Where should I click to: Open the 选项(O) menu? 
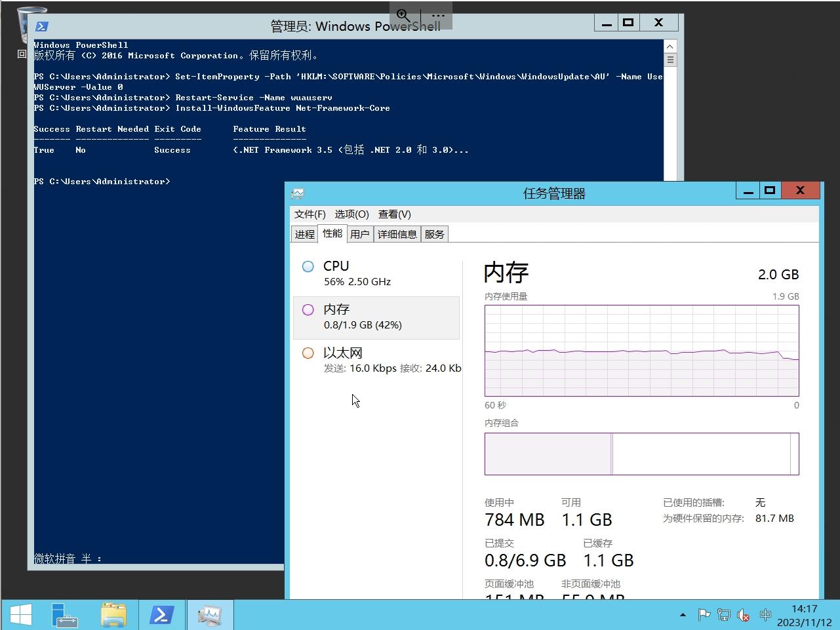coord(351,214)
